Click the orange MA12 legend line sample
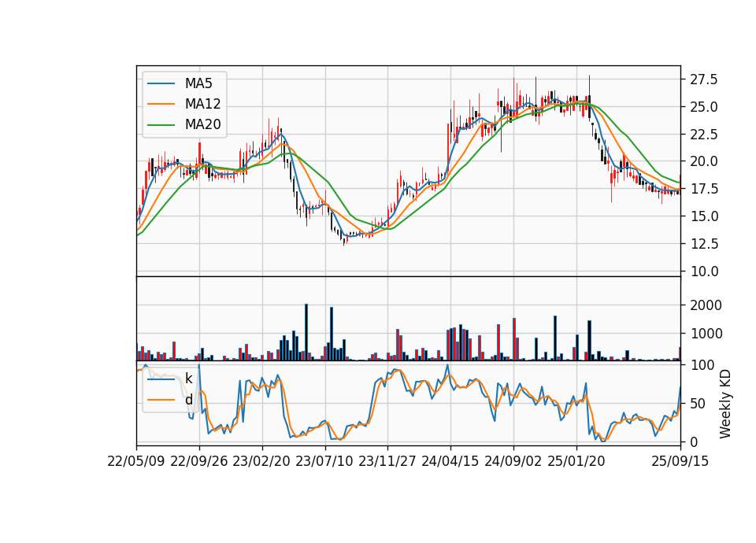 [x=161, y=104]
